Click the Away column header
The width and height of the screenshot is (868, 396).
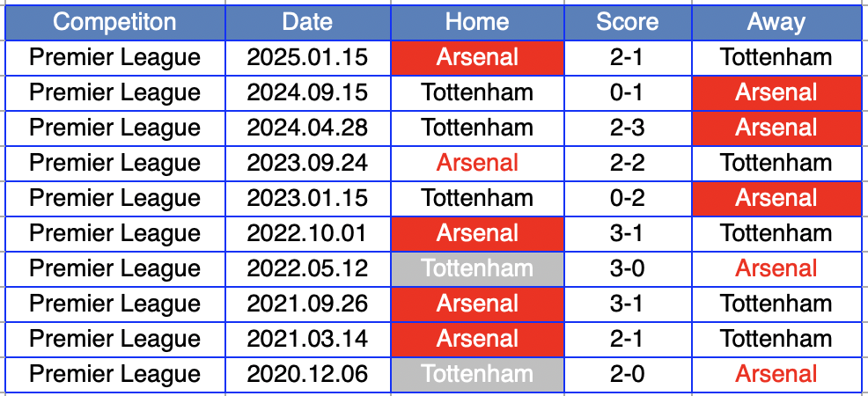coord(776,22)
